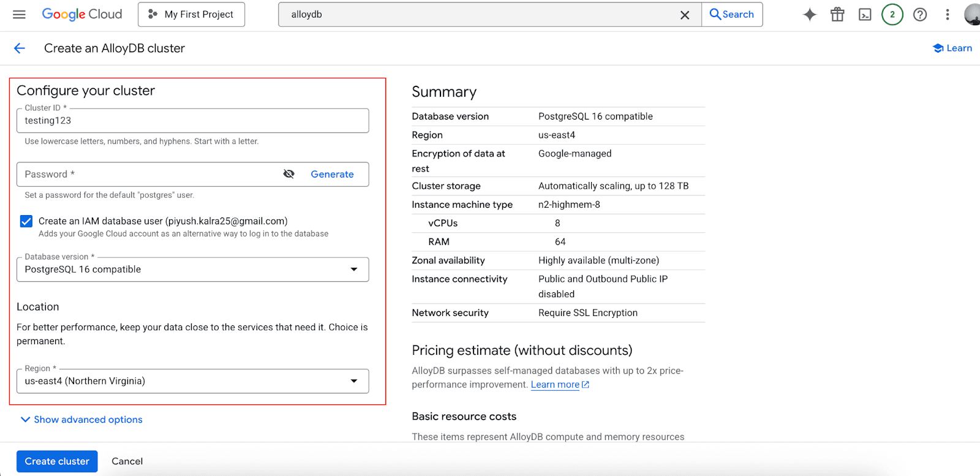980x476 pixels.
Task: Open the Learn panel
Action: 952,48
